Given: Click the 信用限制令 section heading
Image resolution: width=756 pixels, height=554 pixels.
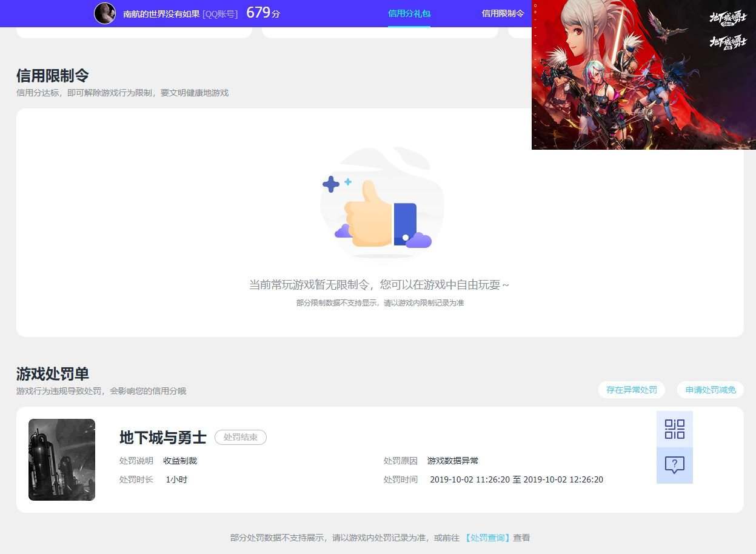Looking at the screenshot, I should click(53, 76).
